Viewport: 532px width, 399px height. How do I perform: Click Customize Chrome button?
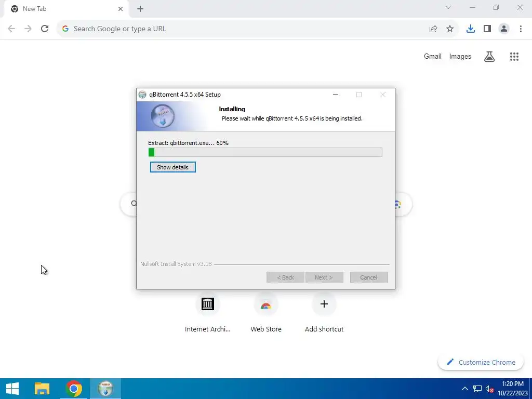click(481, 362)
